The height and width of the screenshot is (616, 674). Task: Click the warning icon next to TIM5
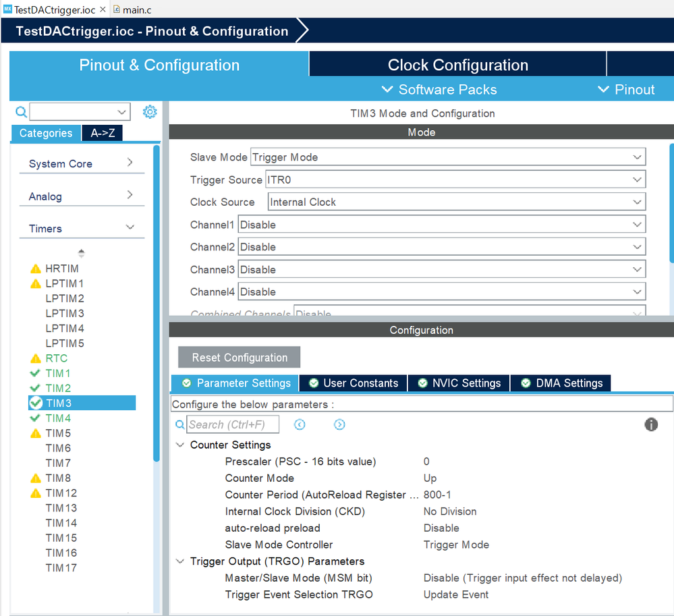coord(36,433)
